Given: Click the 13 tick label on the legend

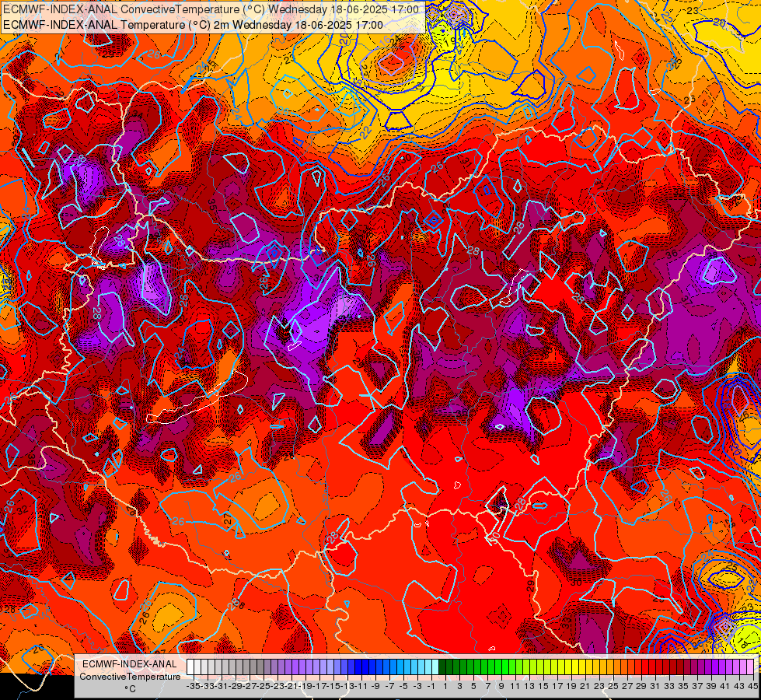Looking at the screenshot, I should coord(529,686).
